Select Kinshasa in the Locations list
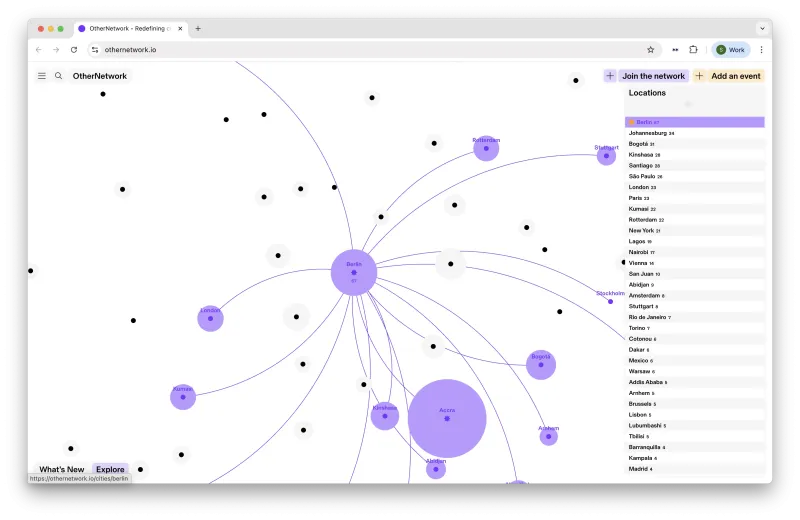Screen dimensions: 800x520 coord(694,155)
